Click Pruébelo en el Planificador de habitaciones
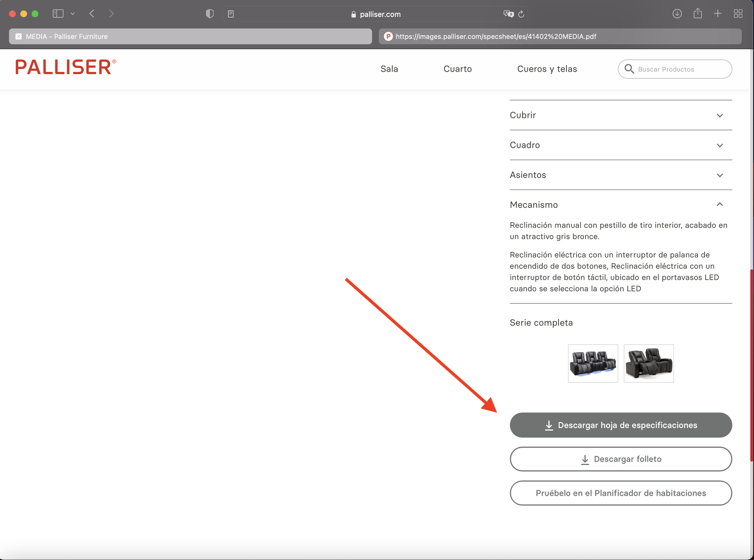Screen dimensions: 754x560 pos(621,493)
